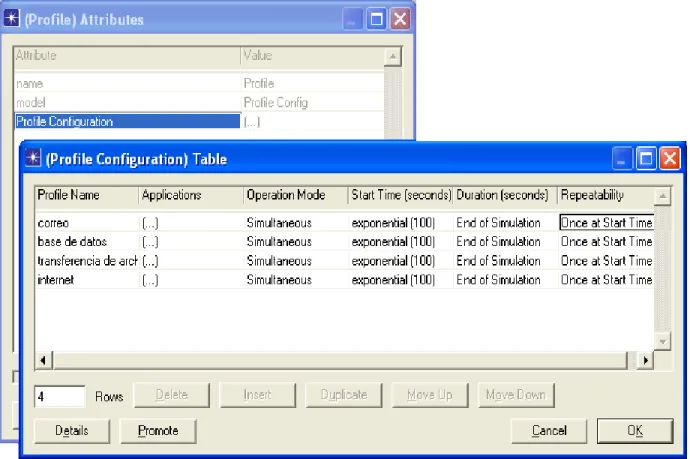Screen dimensions: 690x459
Task: Click End of Simulation in internet row
Action: click(x=505, y=280)
